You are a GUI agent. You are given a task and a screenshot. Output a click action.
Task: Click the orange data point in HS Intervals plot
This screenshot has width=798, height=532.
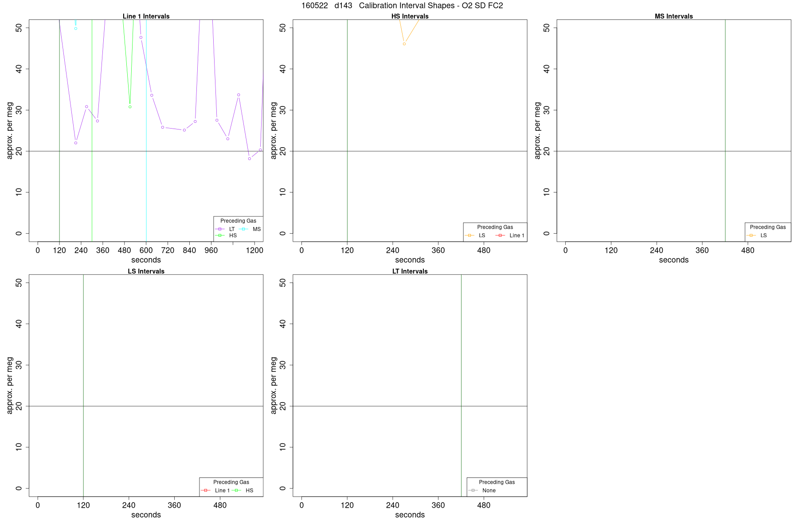click(404, 44)
